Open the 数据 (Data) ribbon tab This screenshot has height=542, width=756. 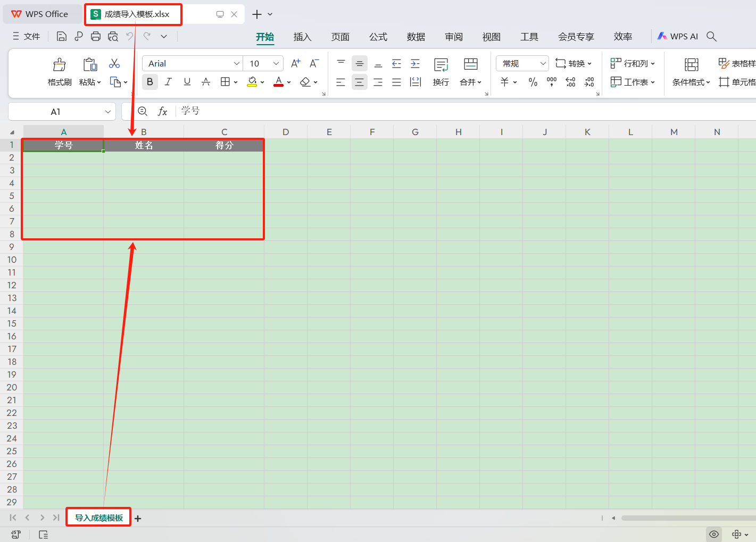pos(416,37)
